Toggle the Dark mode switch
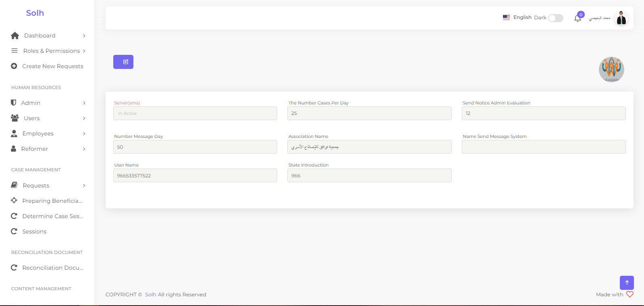Viewport: 644px width, 306px height. pos(555,18)
